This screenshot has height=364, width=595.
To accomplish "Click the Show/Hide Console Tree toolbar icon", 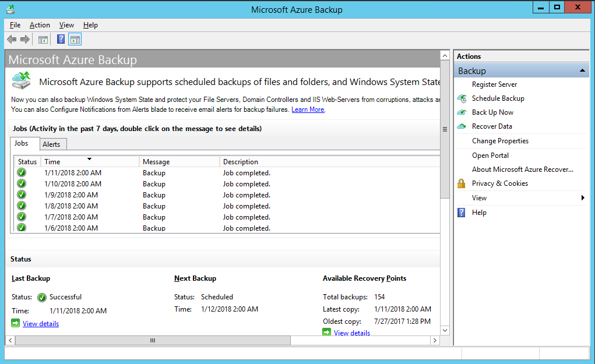I will [x=43, y=40].
